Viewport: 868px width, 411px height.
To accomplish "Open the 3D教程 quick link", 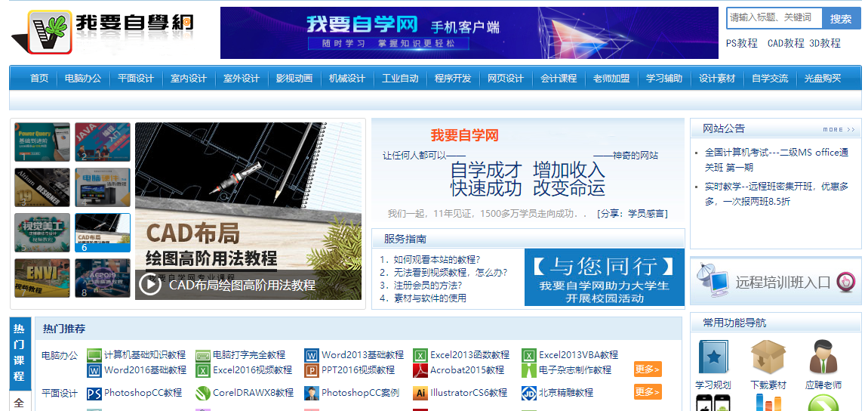I will pyautogui.click(x=825, y=43).
